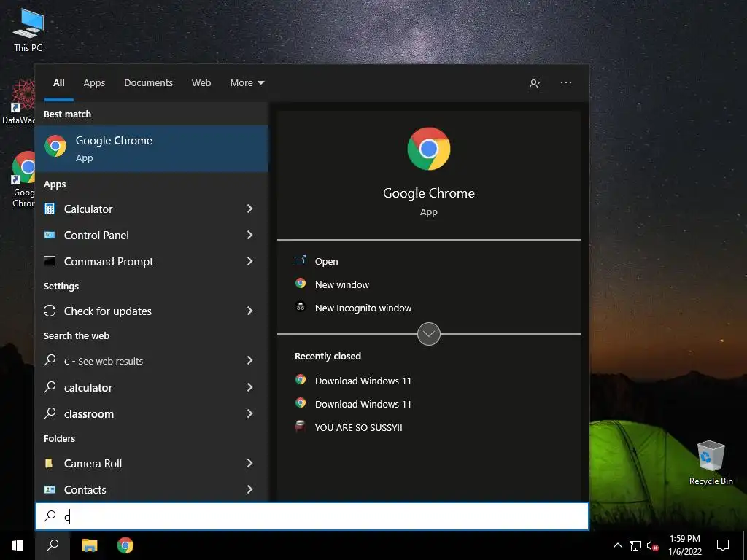Screen dimensions: 747x560
Task: Click 'Camera Roll' folder result text
Action: point(93,463)
